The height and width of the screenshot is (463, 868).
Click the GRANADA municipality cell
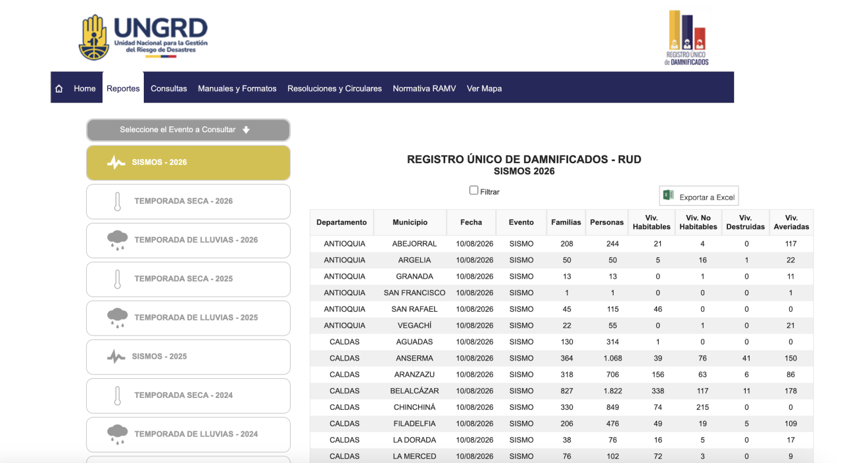pos(414,277)
